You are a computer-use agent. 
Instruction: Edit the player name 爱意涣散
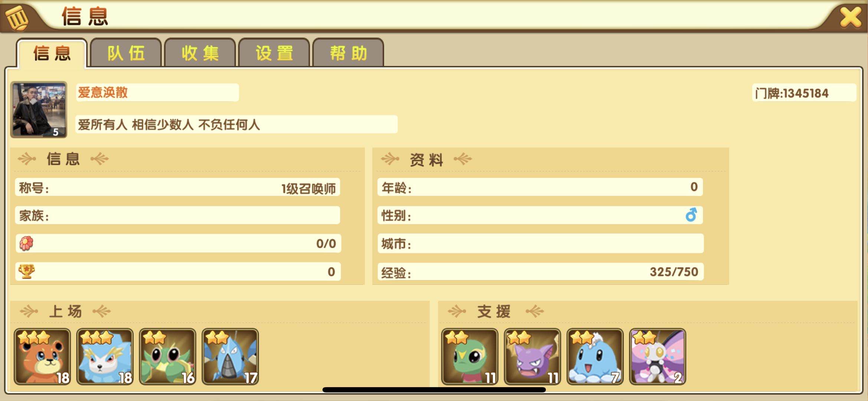click(103, 92)
